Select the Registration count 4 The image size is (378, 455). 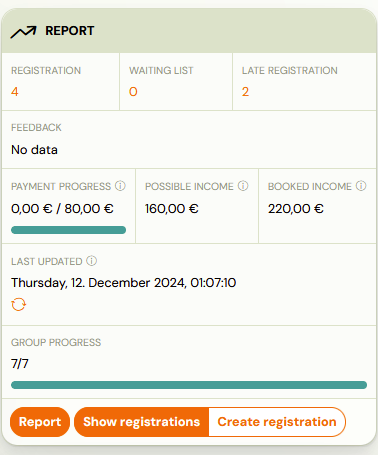click(x=15, y=92)
